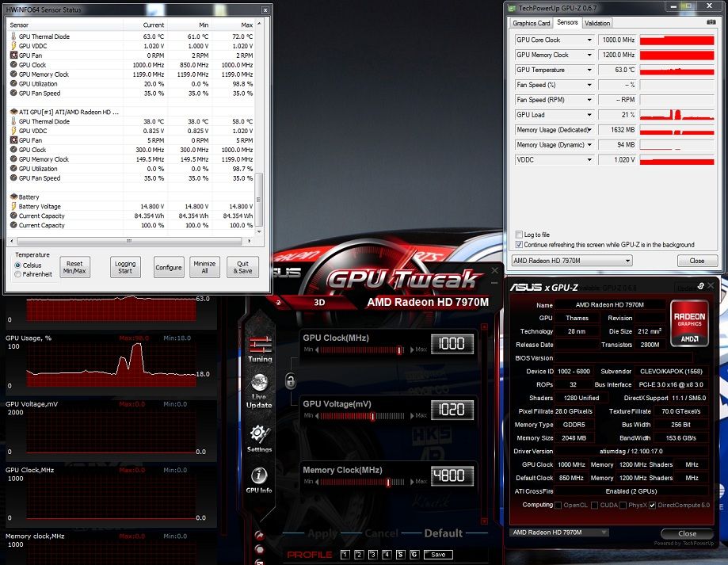The height and width of the screenshot is (565, 728).
Task: Open Fan Speed (%) sensor dropdown
Action: [x=589, y=85]
